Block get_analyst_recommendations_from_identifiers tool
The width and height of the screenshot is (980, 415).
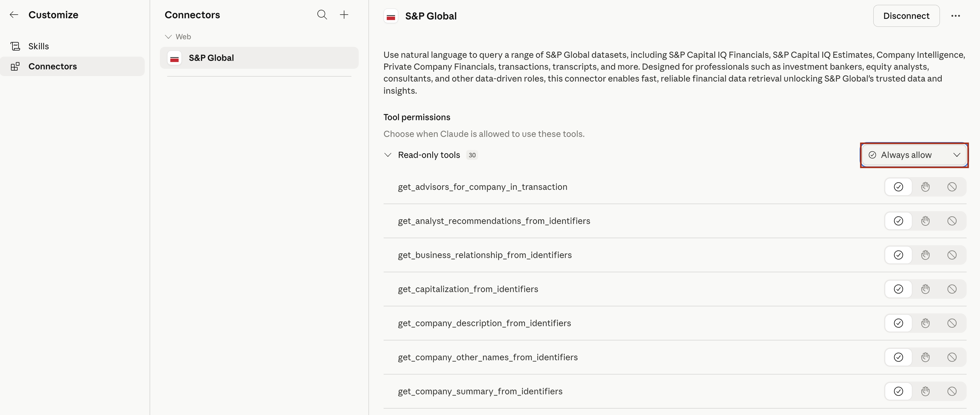tap(952, 221)
